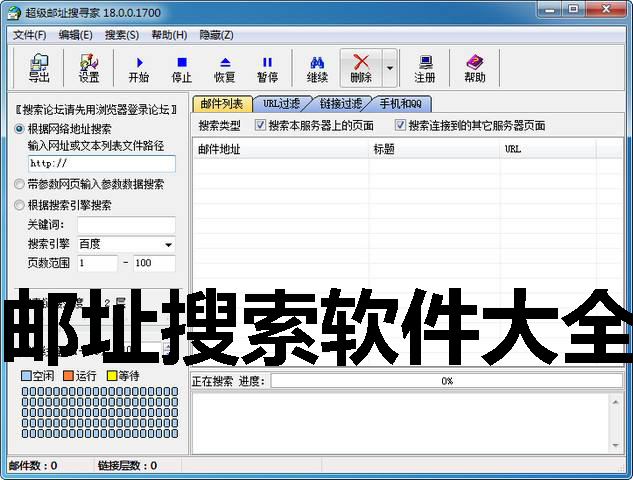Click log pane scrollbar down arrow
This screenshot has width=633, height=480.
[x=615, y=445]
